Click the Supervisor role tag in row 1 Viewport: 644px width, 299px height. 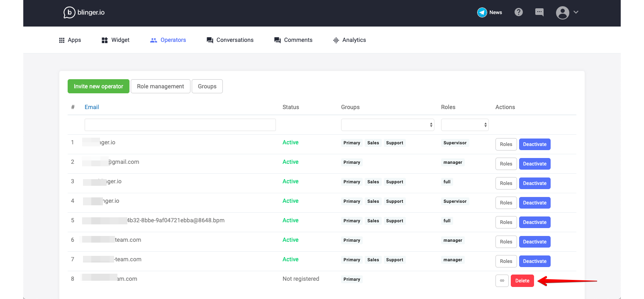click(x=455, y=143)
